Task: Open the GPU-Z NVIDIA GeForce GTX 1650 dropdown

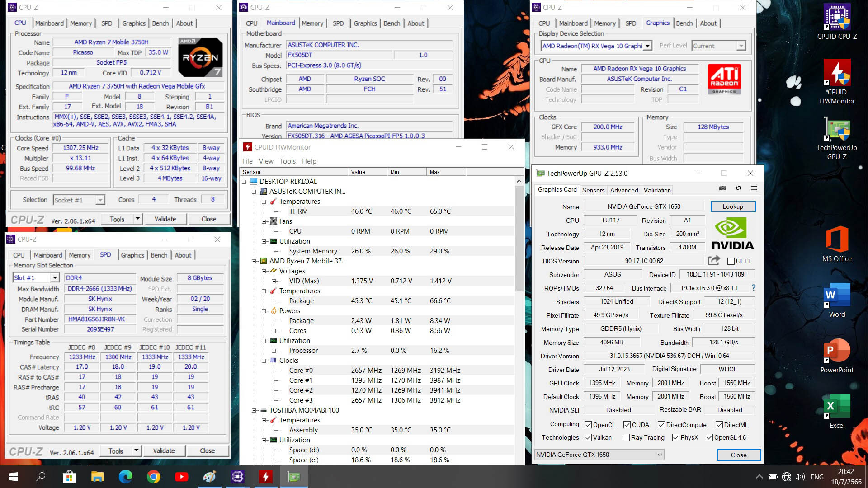Action: (599, 455)
